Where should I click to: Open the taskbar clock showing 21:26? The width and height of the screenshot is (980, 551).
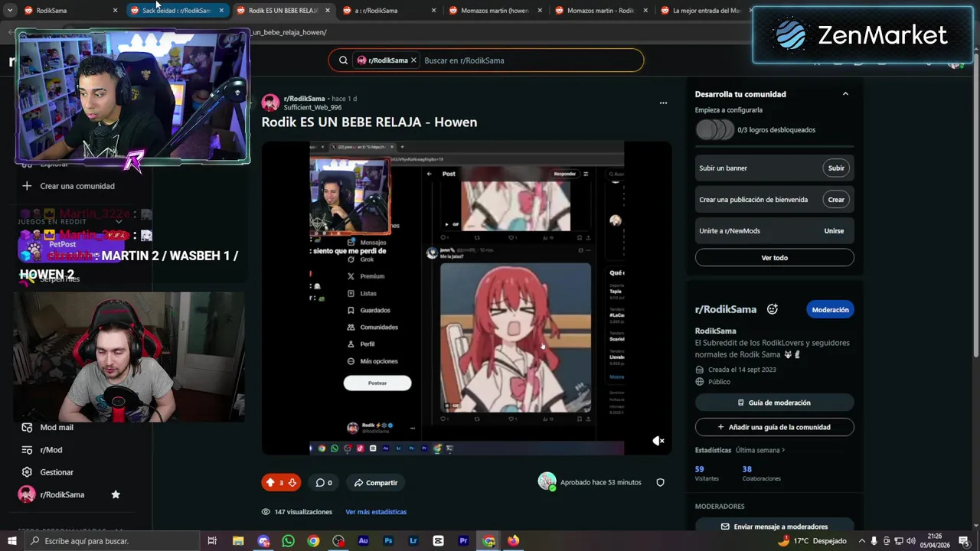(x=934, y=541)
